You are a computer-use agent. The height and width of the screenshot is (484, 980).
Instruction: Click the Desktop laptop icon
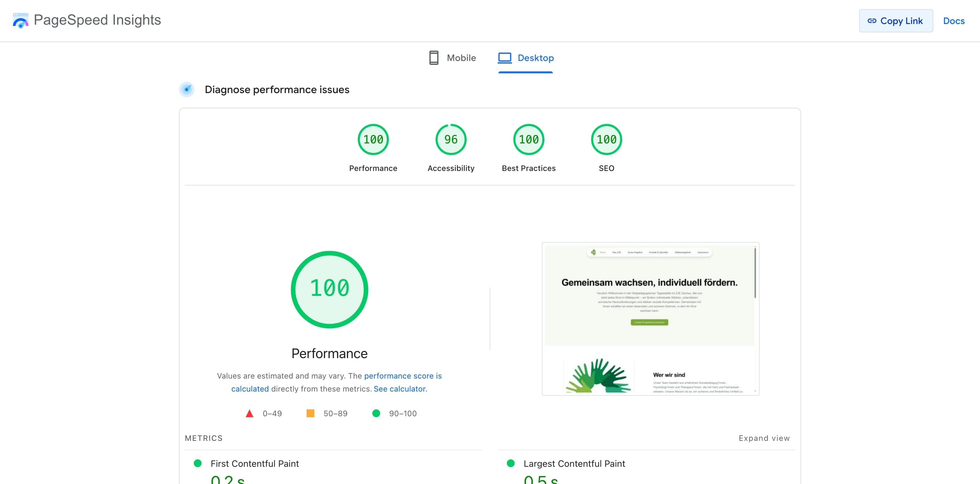(505, 57)
